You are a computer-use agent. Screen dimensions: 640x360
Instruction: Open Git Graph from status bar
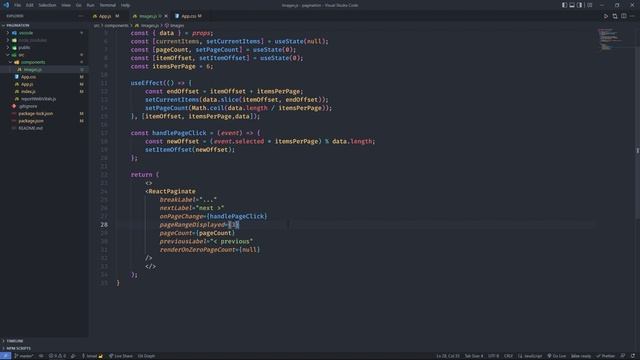146,356
